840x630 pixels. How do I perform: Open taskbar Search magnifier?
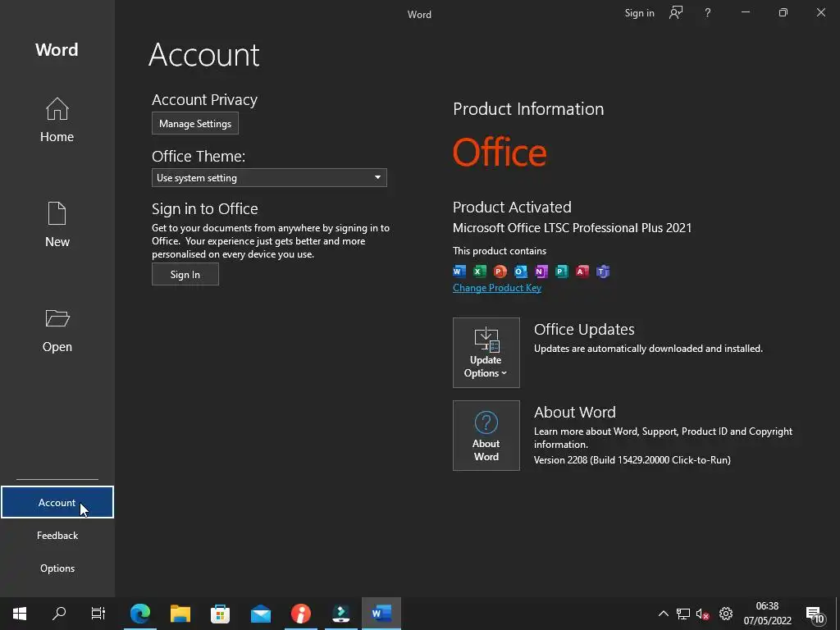(x=59, y=614)
